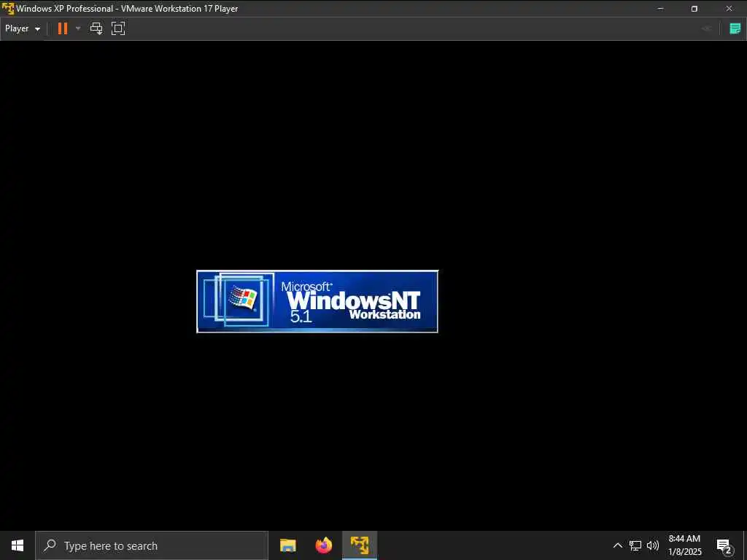
Task: Click the collapsed toolbar chevron icon
Action: tap(706, 28)
